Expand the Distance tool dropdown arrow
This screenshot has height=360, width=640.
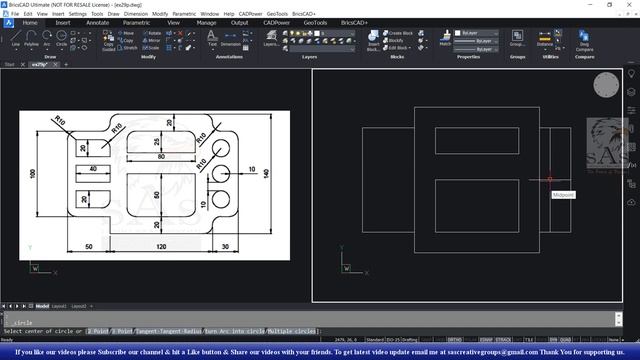tap(544, 50)
